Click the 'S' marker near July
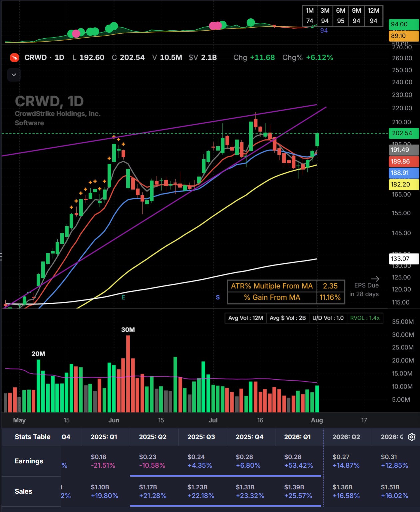Image resolution: width=420 pixels, height=512 pixels. 218,297
